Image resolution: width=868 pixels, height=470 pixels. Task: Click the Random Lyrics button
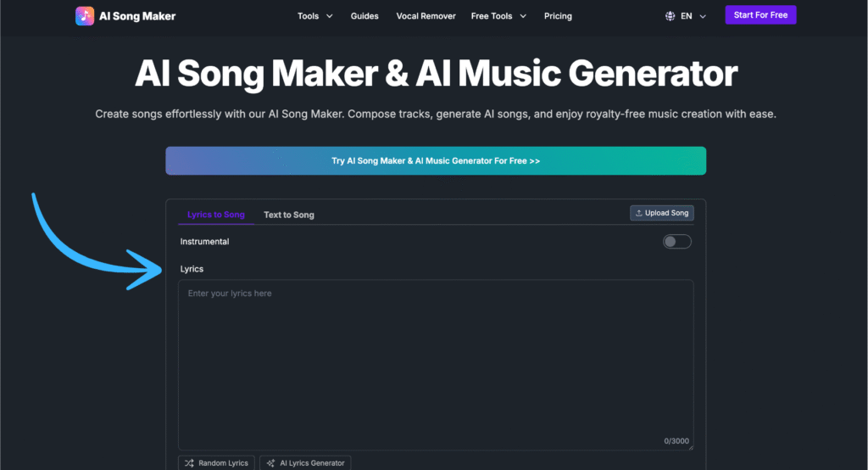pos(216,463)
